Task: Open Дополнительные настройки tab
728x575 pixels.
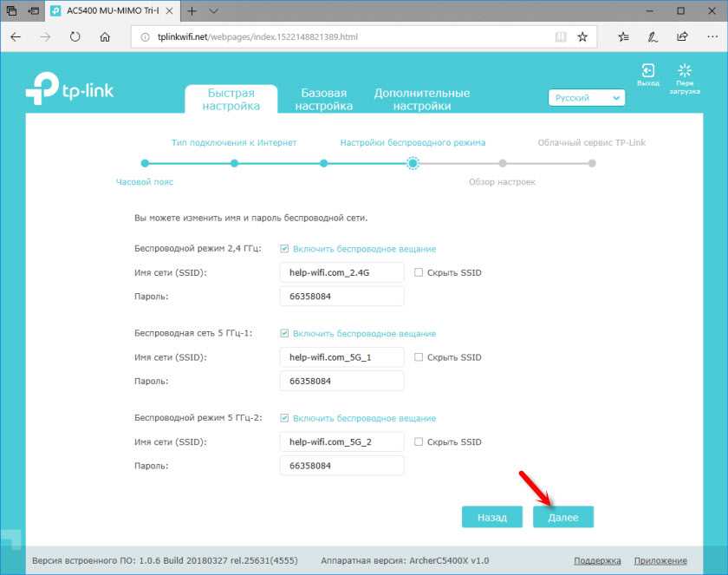Action: (x=421, y=99)
